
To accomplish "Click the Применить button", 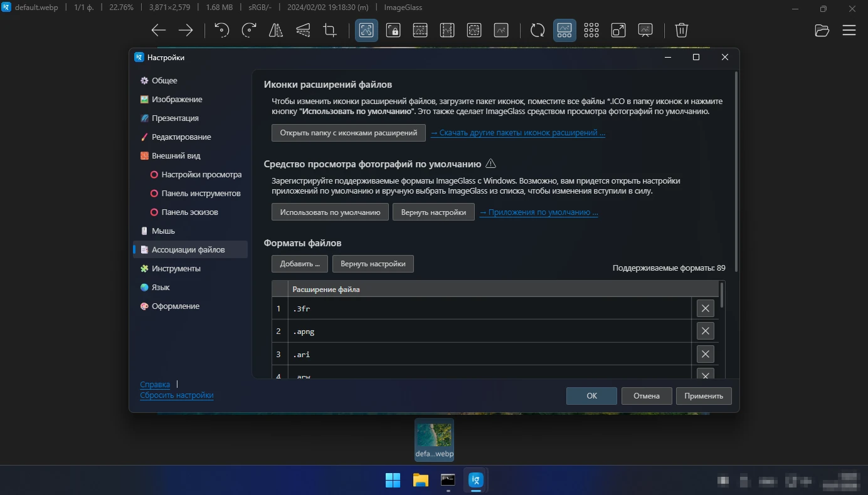I will coord(704,396).
